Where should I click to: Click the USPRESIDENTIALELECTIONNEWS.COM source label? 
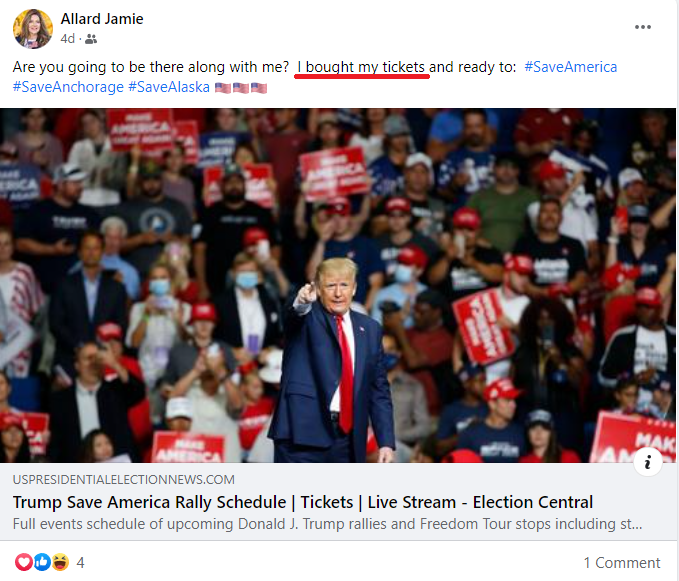click(x=123, y=480)
